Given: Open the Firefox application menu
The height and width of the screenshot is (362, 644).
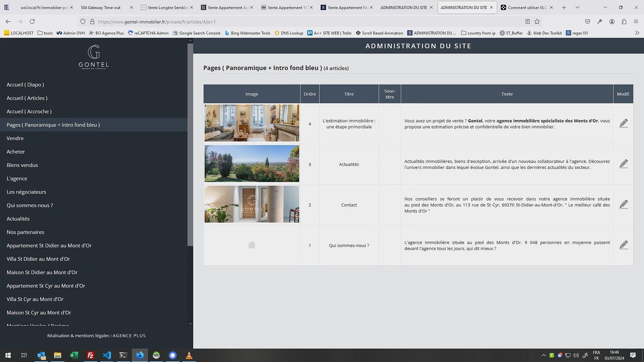Looking at the screenshot, I should pyautogui.click(x=636, y=22).
